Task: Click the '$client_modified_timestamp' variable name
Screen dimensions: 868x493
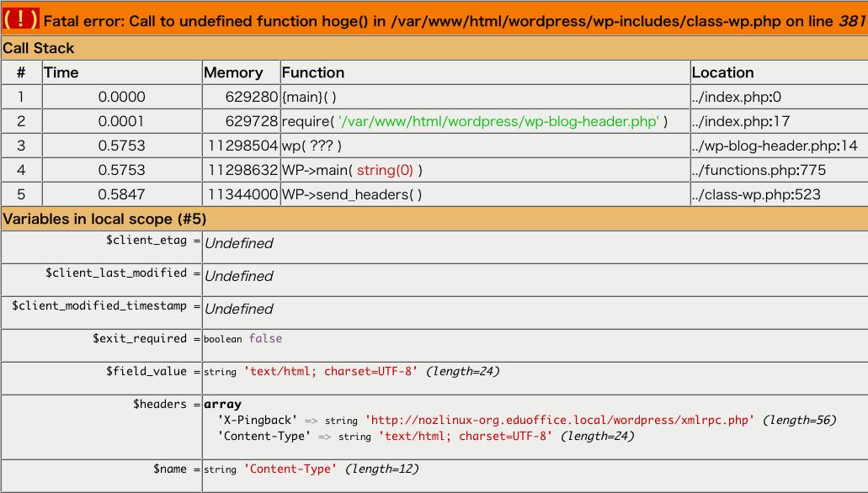Action: (99, 306)
